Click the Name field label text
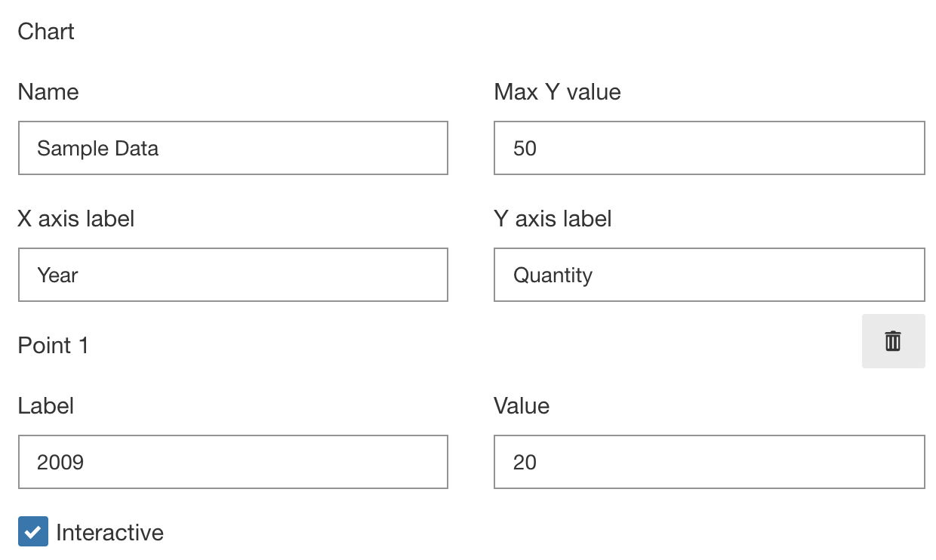The width and height of the screenshot is (936, 560). (48, 91)
